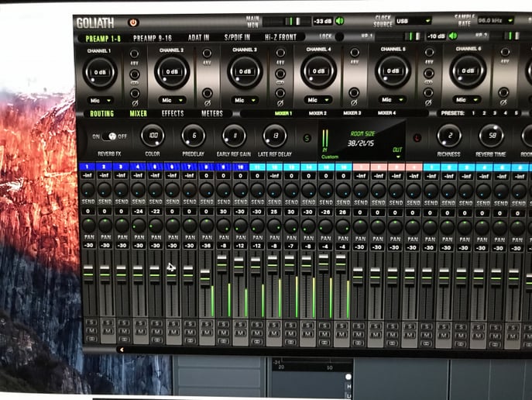The image size is (532, 400).
Task: Click the main monitor volume slider
Action: 287,22
